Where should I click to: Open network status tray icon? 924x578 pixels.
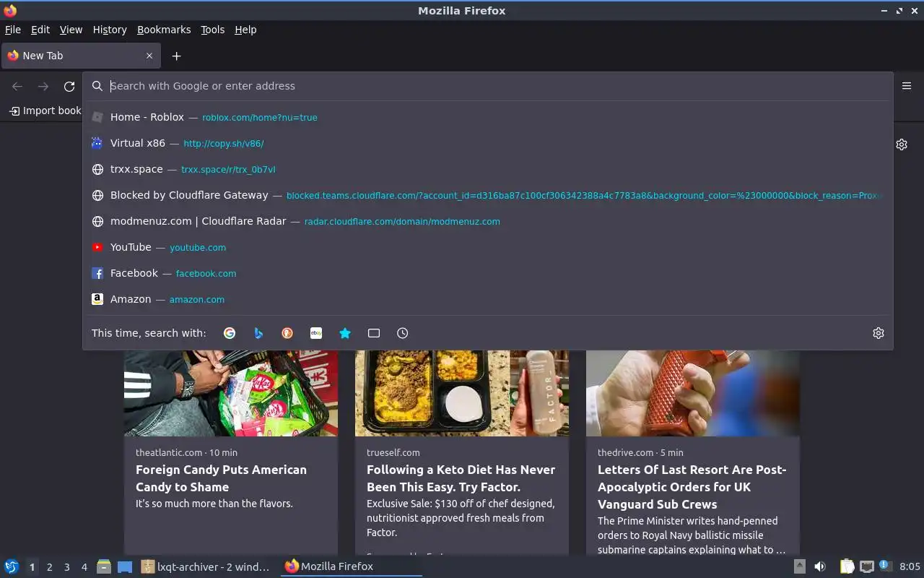tap(867, 566)
